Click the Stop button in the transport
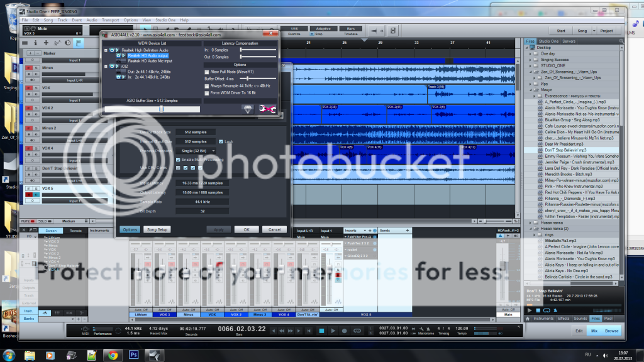The image size is (644, 362). pyautogui.click(x=321, y=331)
